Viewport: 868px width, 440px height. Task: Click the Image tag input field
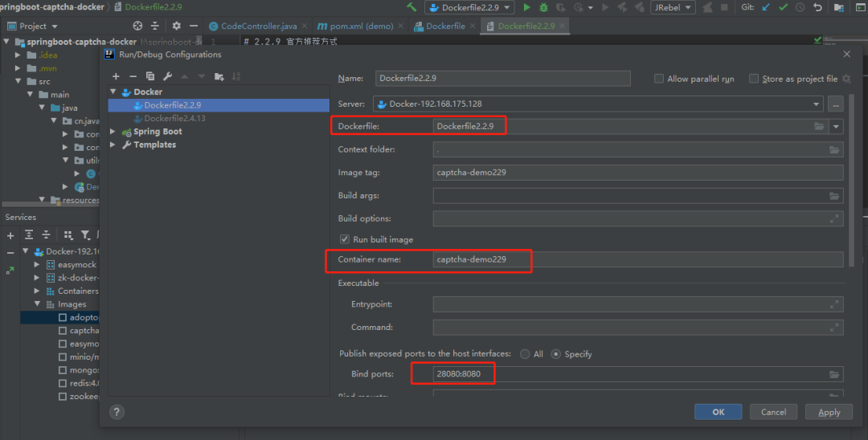(x=638, y=173)
